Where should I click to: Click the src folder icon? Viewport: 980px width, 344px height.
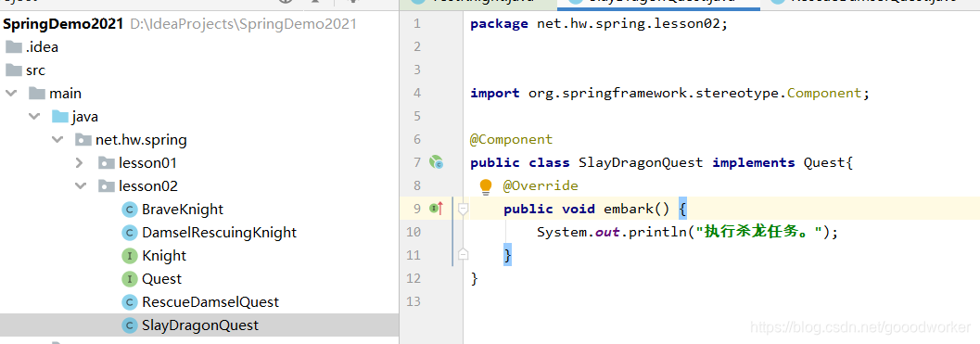[x=13, y=70]
